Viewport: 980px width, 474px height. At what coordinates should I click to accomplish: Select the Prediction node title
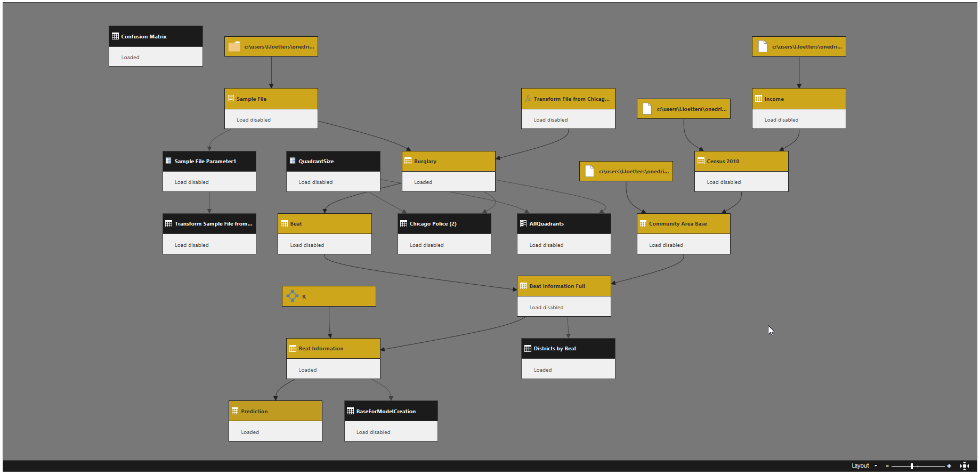coord(254,411)
